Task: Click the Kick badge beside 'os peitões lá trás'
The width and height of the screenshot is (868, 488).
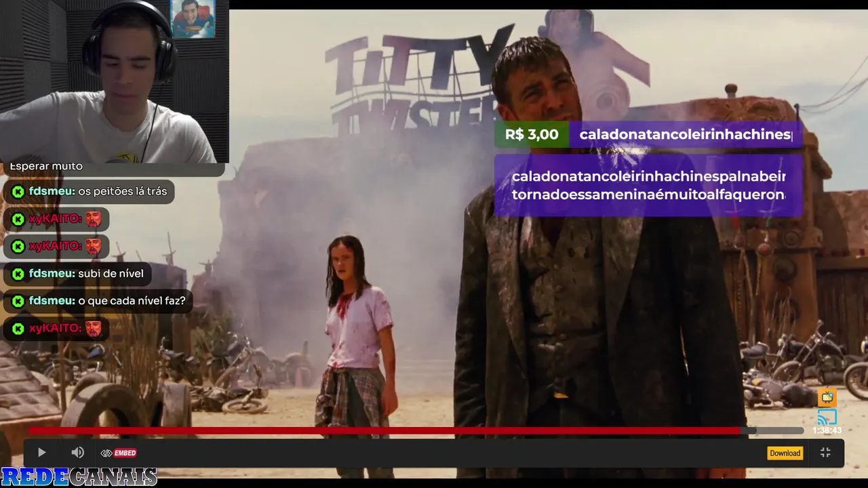Action: pos(18,192)
